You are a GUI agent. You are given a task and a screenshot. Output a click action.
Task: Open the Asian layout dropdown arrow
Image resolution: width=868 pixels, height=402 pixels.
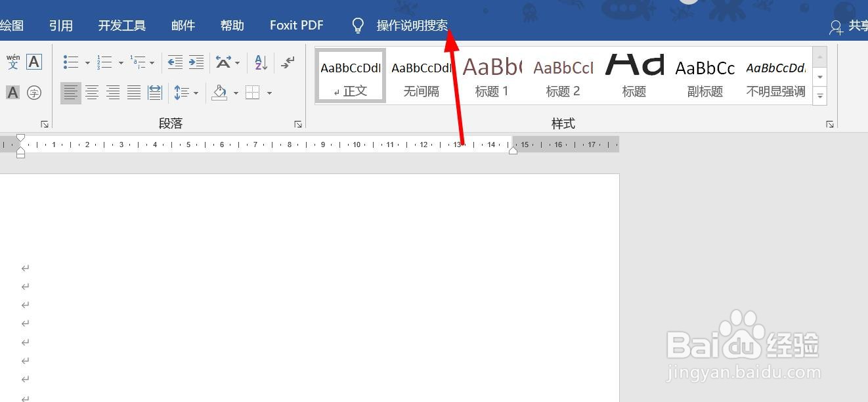tap(238, 63)
